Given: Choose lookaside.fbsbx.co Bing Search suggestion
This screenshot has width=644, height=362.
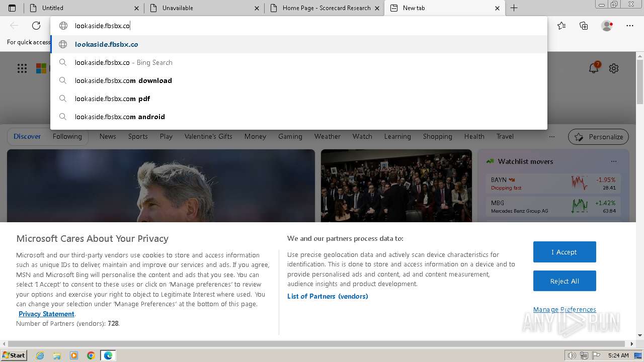Looking at the screenshot, I should click(299, 62).
